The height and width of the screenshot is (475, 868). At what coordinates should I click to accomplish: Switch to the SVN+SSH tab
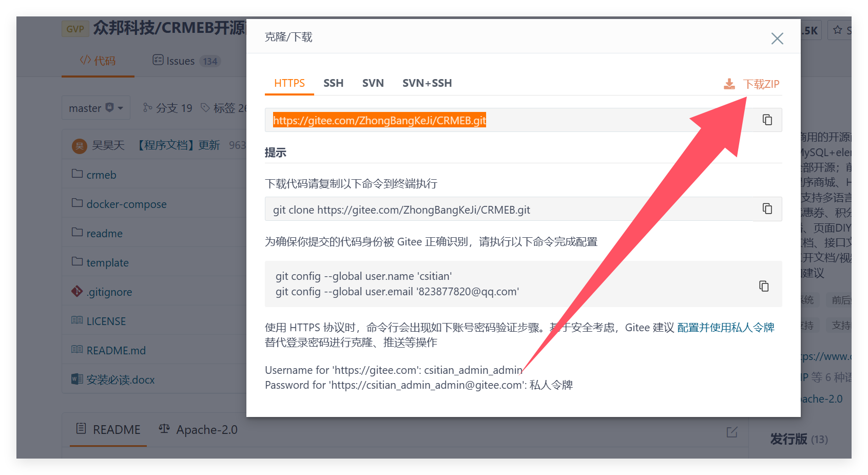(427, 83)
